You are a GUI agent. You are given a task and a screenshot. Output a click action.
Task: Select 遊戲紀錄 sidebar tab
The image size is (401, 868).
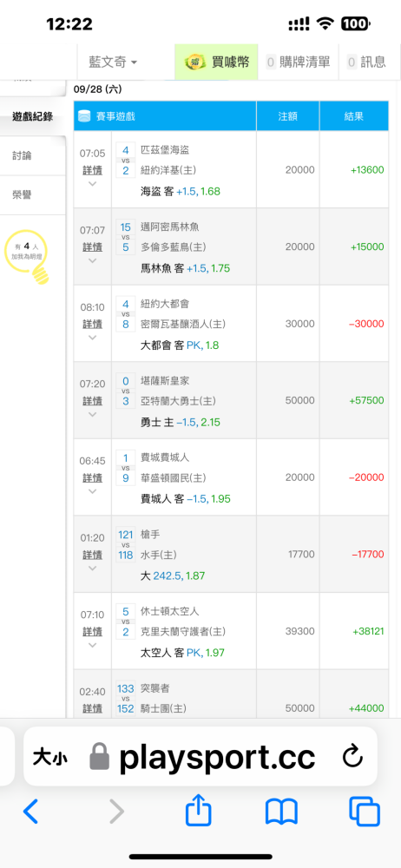coord(32,116)
